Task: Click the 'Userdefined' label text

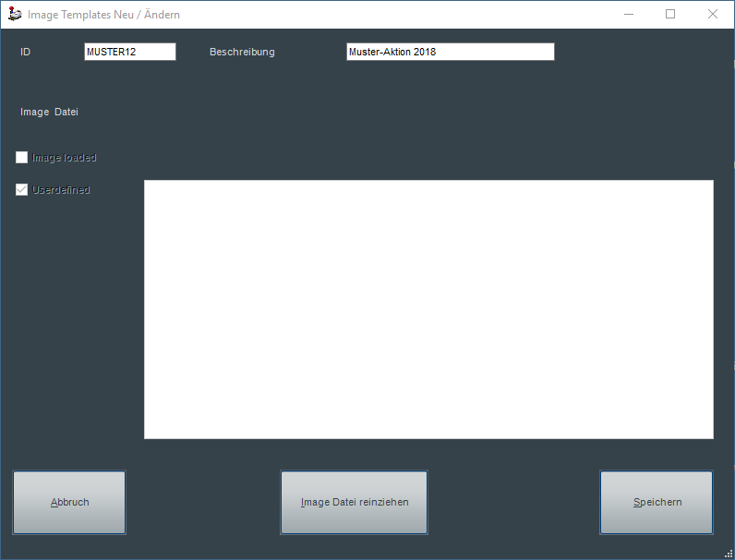Action: tap(61, 190)
